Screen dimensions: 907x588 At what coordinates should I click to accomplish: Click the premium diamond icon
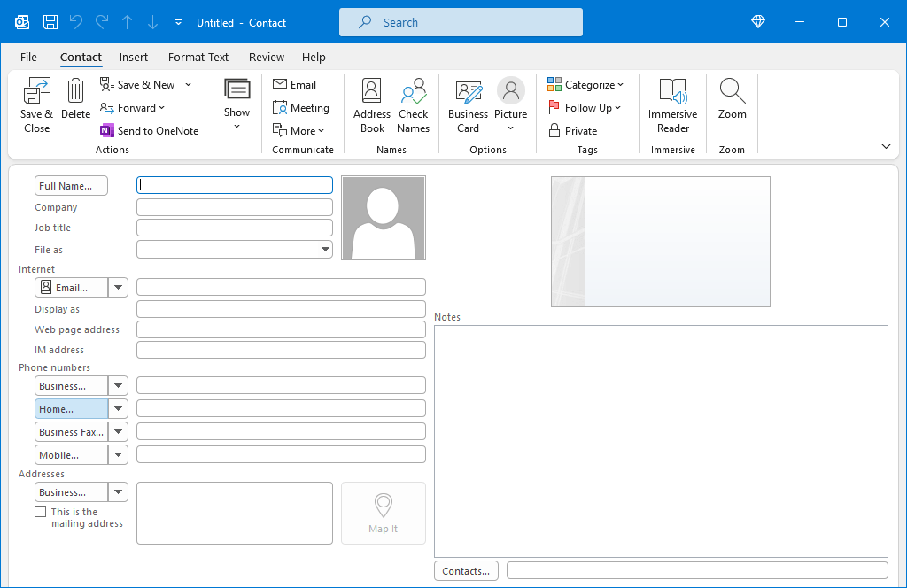[x=758, y=22]
